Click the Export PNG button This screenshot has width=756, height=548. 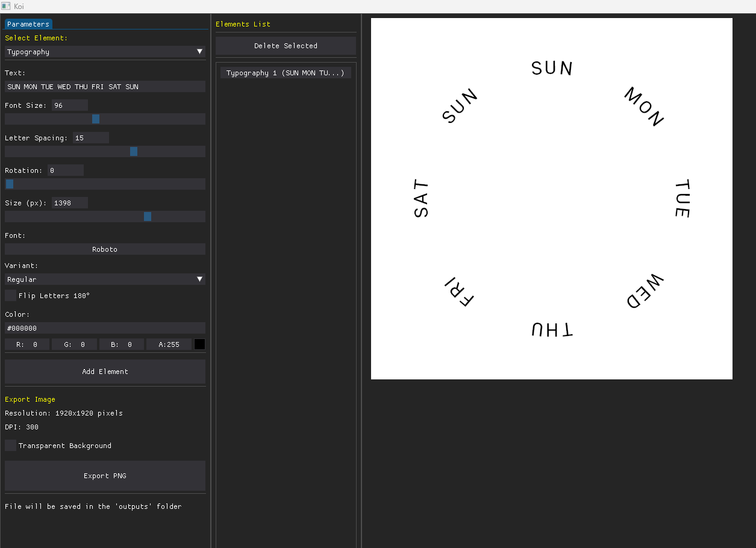(x=105, y=476)
